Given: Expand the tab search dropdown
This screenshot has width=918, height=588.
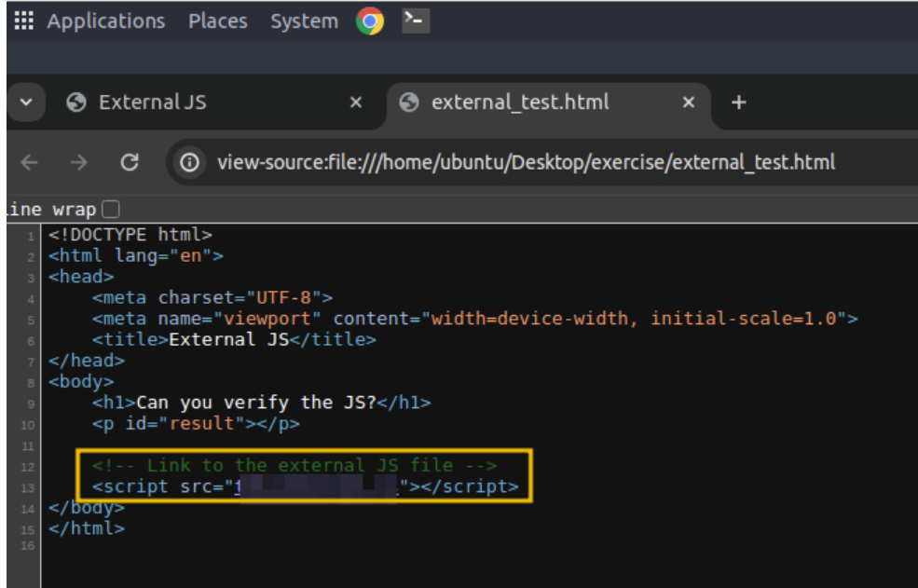Looking at the screenshot, I should [x=25, y=103].
